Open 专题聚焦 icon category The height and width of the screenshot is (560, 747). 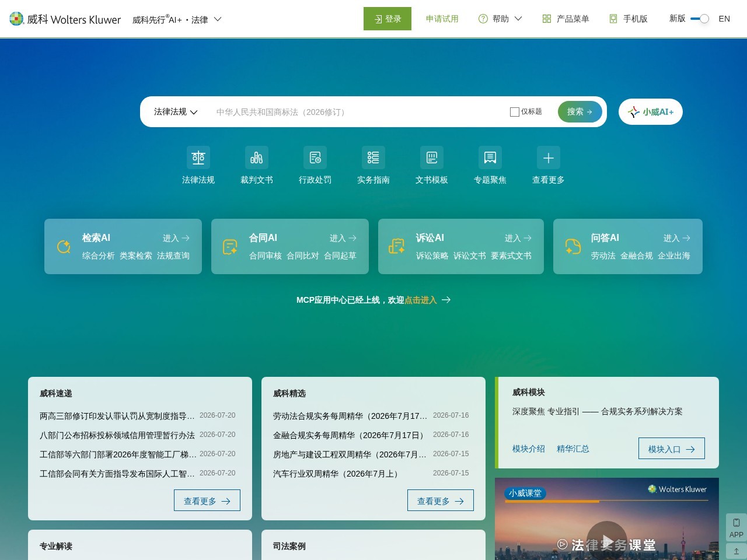tap(490, 157)
